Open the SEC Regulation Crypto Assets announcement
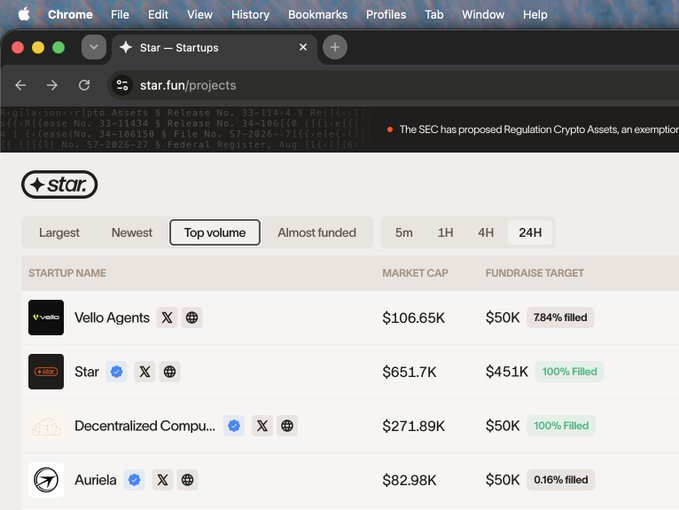679x510 pixels. click(x=539, y=129)
